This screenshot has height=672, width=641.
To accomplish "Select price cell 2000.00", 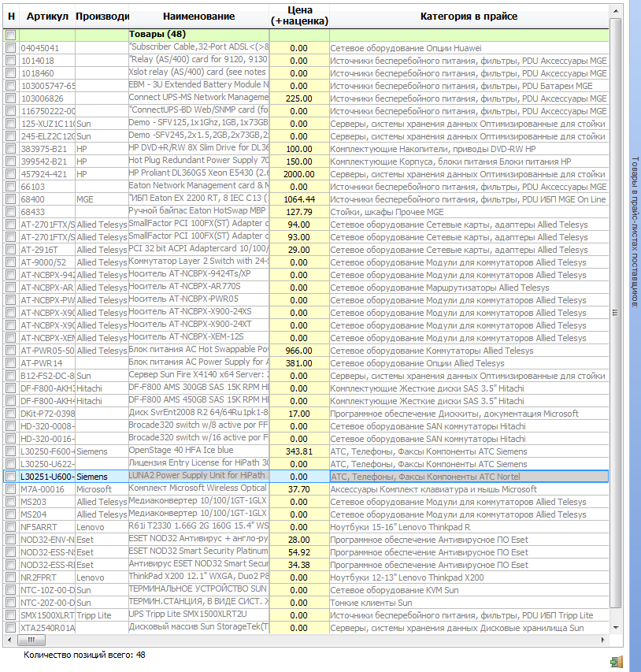I will point(299,174).
